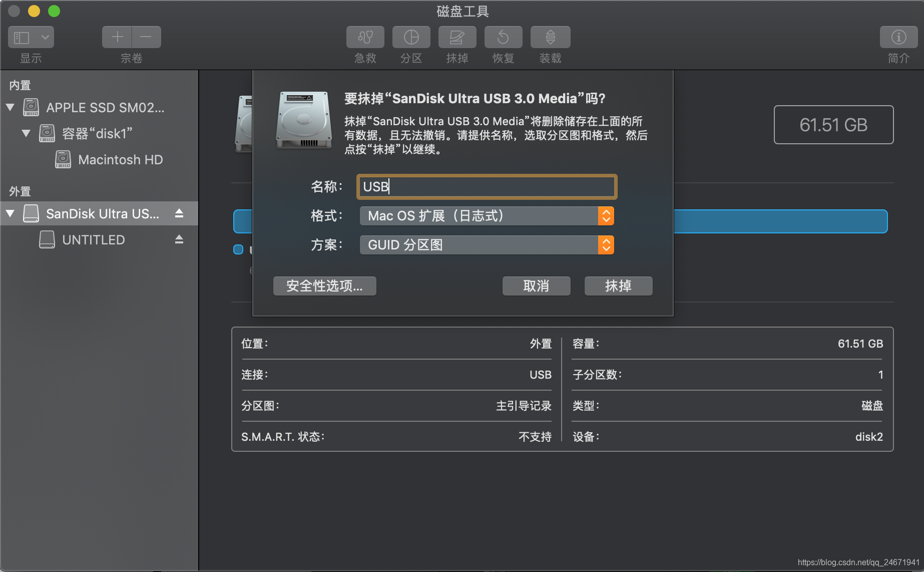Open the Partition pie tool
924x572 pixels.
(x=411, y=37)
